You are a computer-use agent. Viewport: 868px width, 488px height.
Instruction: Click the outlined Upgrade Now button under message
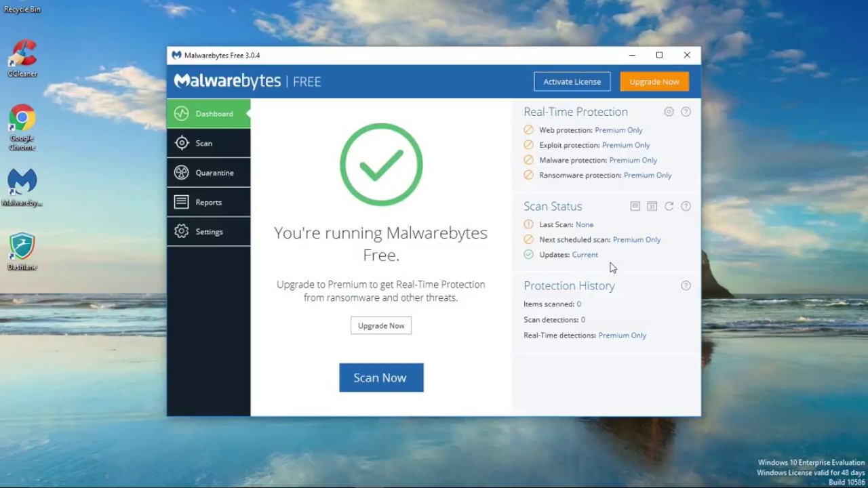tap(381, 325)
